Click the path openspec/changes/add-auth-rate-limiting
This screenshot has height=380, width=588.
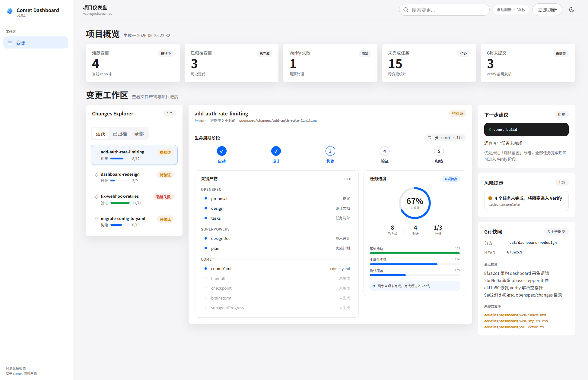[x=278, y=121]
